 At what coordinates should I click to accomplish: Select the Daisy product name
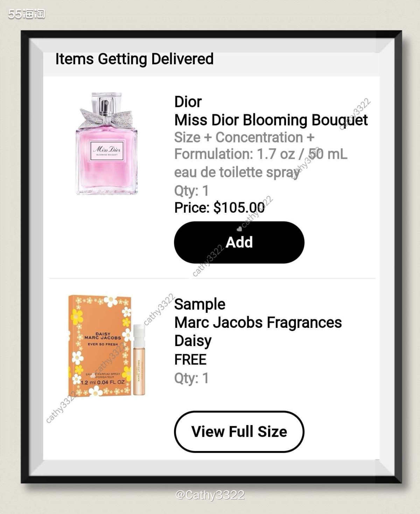point(193,341)
